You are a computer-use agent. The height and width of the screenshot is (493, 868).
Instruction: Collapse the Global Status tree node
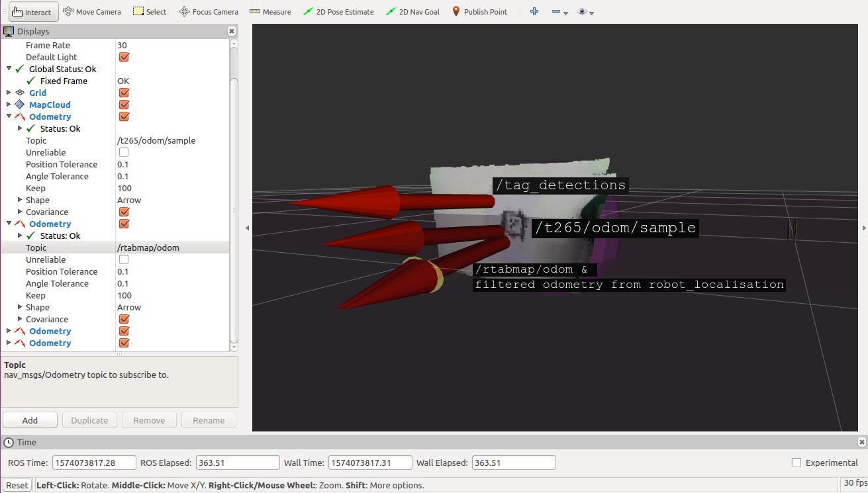tap(9, 69)
